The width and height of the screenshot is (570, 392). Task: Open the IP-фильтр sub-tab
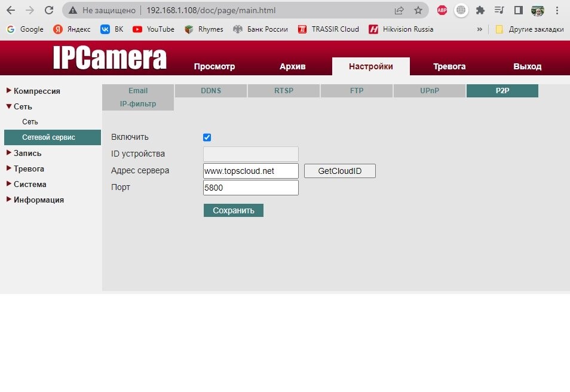coord(138,104)
